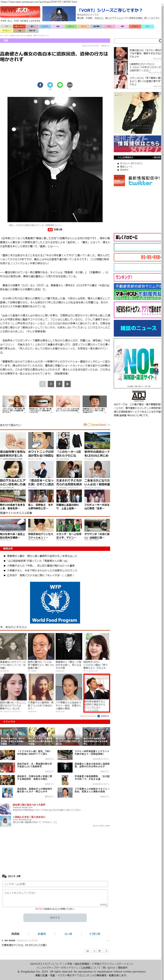Click the 雑誌のニュース banner

137,328
